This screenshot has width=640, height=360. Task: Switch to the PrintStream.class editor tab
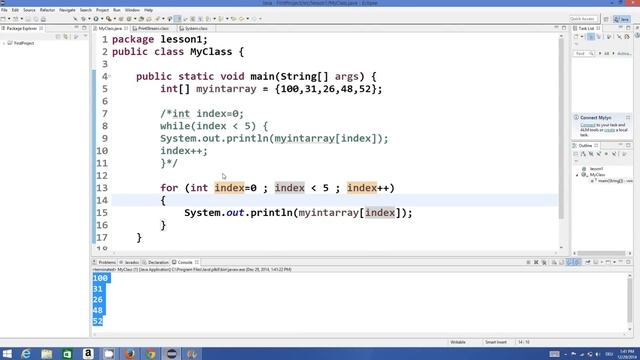pyautogui.click(x=153, y=29)
